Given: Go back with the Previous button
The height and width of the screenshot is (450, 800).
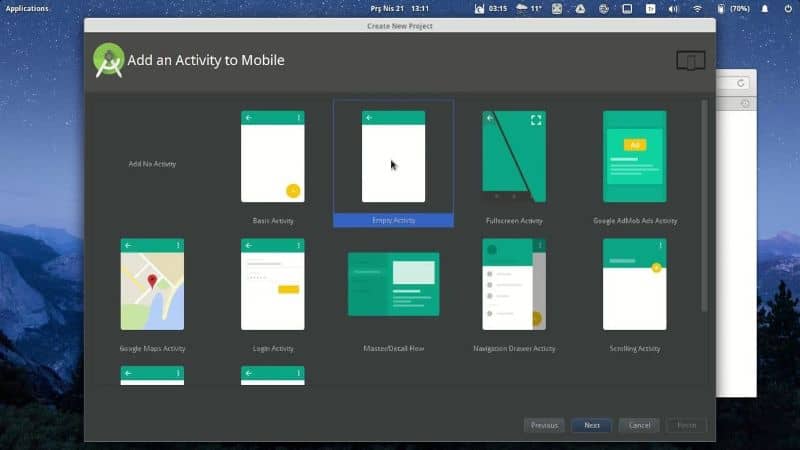Looking at the screenshot, I should [544, 425].
